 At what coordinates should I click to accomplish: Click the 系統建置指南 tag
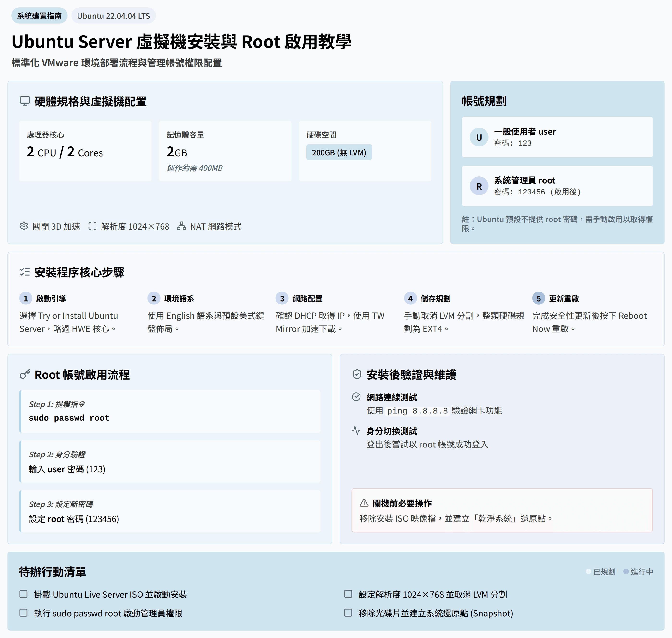39,16
